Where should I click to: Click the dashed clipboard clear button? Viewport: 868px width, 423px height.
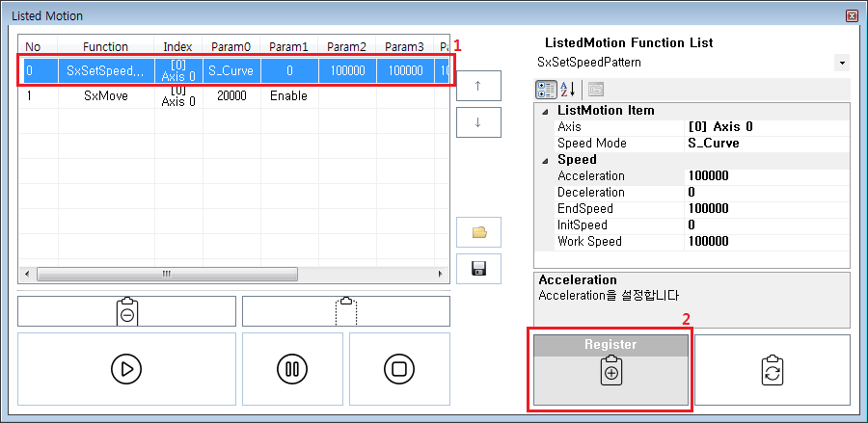345,312
